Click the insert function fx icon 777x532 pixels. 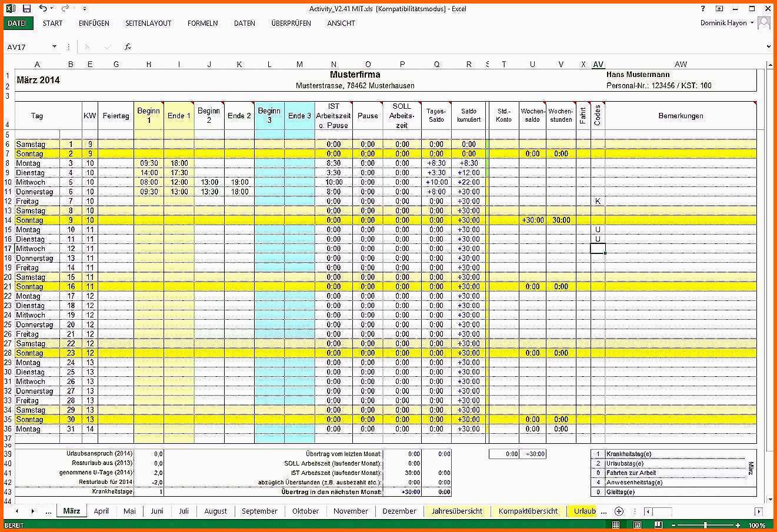pyautogui.click(x=128, y=46)
